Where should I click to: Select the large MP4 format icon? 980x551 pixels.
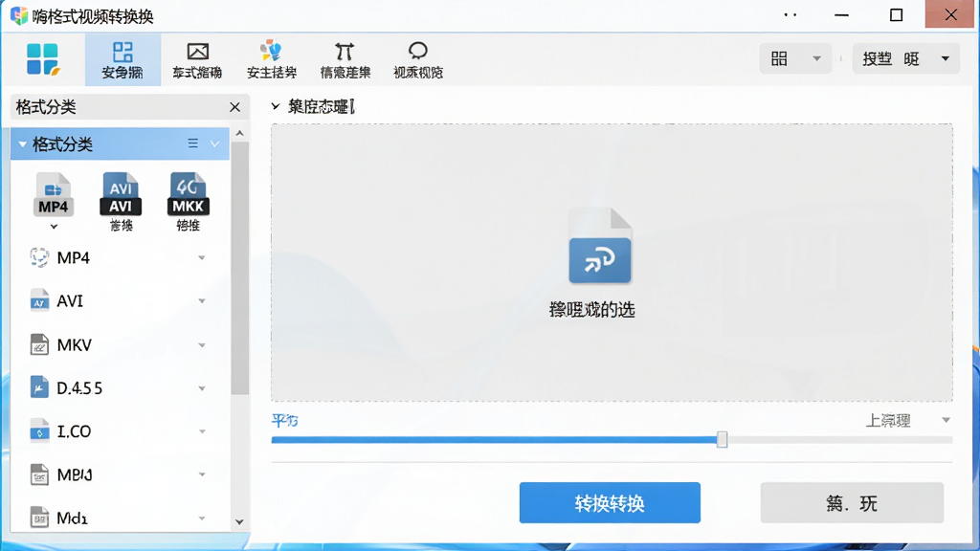[x=54, y=195]
